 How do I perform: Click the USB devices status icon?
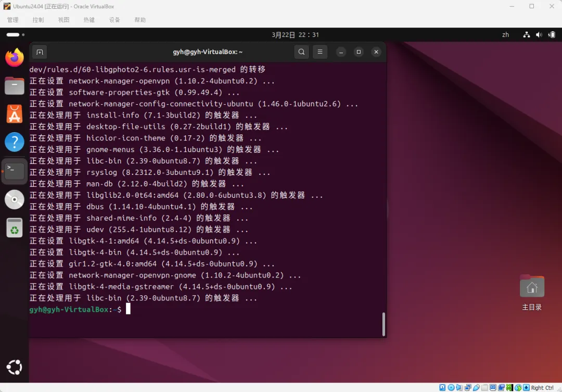point(476,388)
